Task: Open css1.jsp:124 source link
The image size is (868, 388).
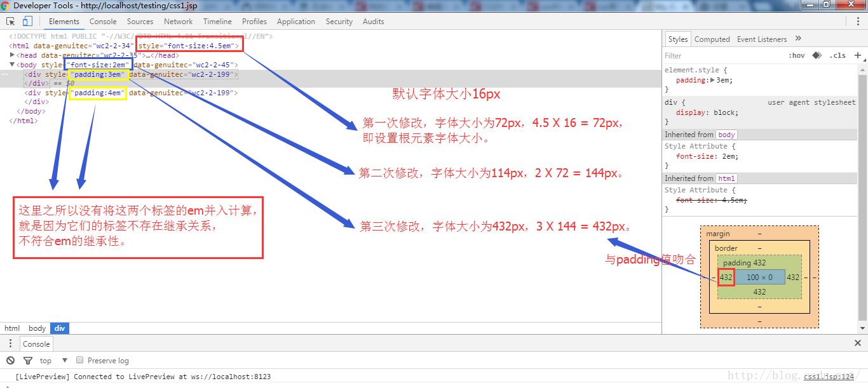Action: (829, 377)
